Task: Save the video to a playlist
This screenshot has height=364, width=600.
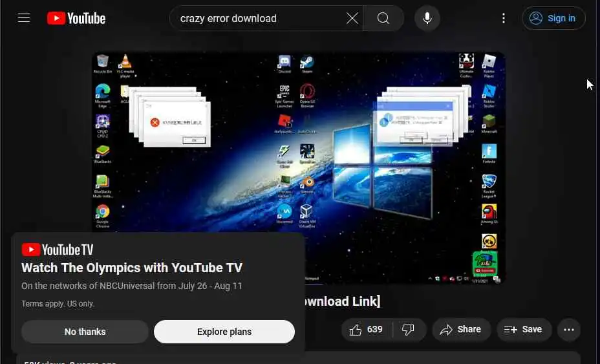Action: click(x=524, y=330)
